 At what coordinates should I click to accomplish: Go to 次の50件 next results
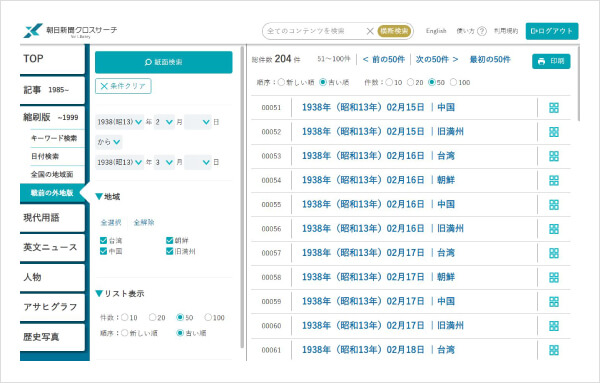tap(437, 59)
